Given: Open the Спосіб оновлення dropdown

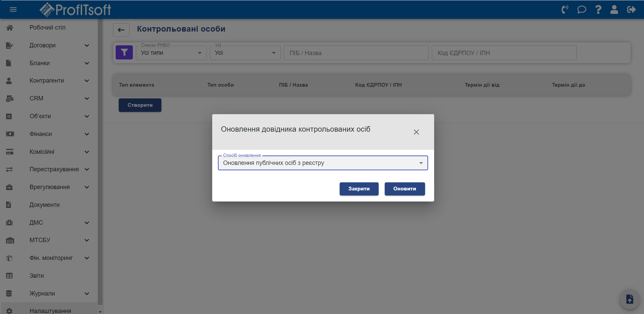Looking at the screenshot, I should click(x=323, y=163).
